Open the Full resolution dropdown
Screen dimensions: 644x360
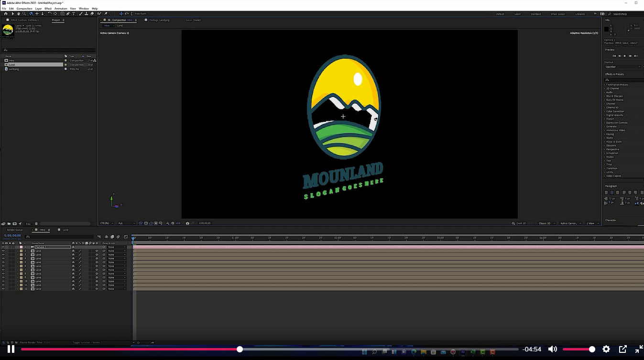[122, 223]
